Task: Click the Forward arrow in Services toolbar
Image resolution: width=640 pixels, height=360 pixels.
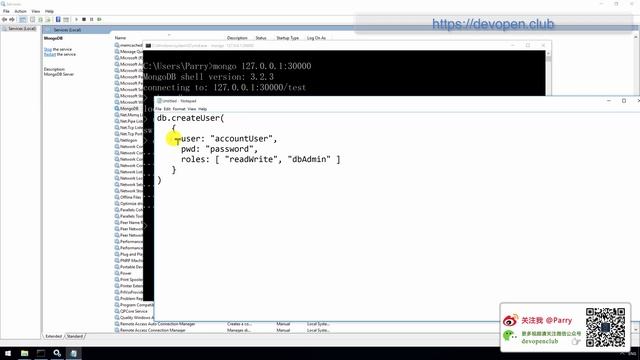Action: point(12,20)
